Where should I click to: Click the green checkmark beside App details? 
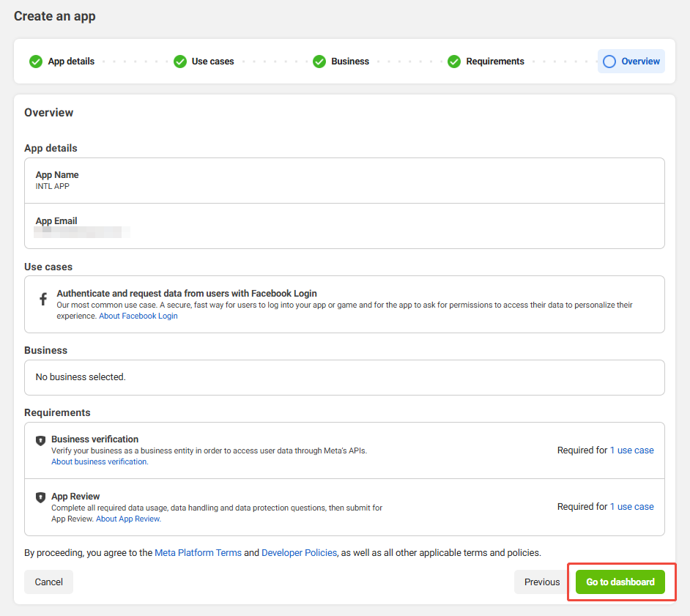click(x=35, y=62)
